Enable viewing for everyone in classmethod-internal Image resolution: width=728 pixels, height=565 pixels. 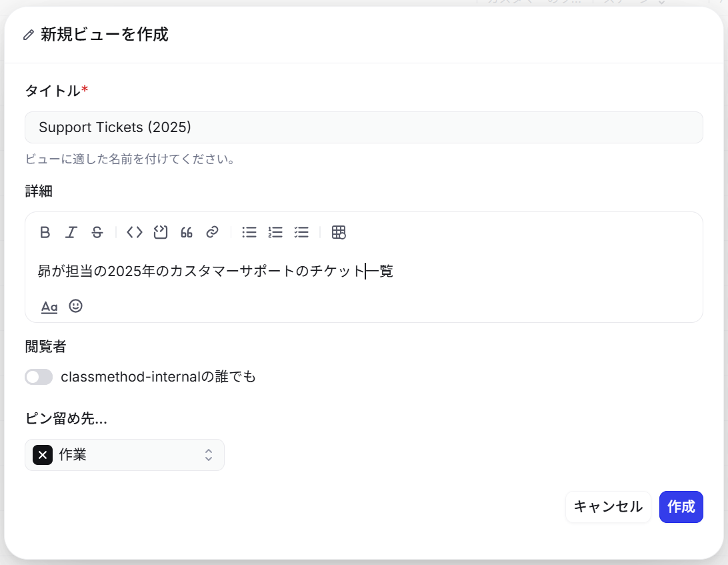[38, 377]
